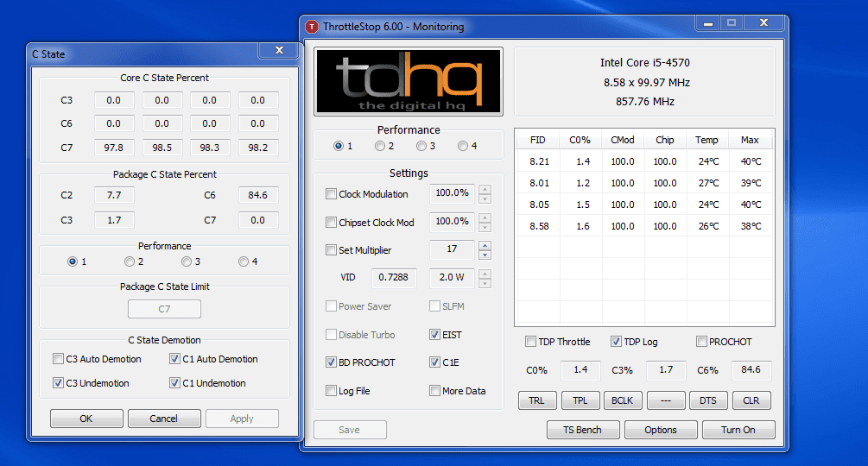868x466 pixels.
Task: Cancel the C State dialog
Action: pos(164,419)
